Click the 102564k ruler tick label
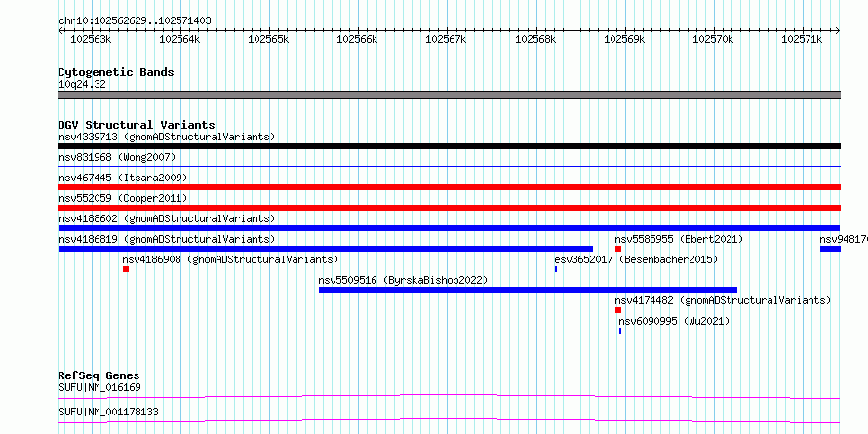This screenshot has height=434, width=868. (x=179, y=39)
